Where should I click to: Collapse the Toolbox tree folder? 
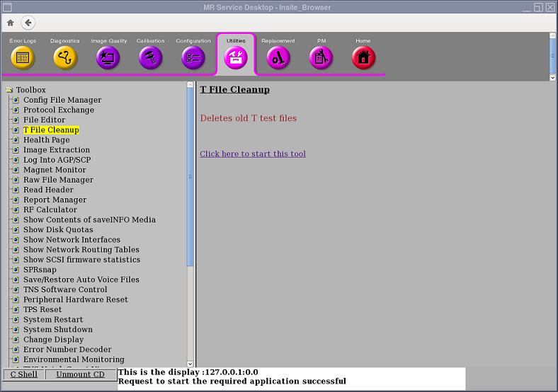(x=9, y=90)
